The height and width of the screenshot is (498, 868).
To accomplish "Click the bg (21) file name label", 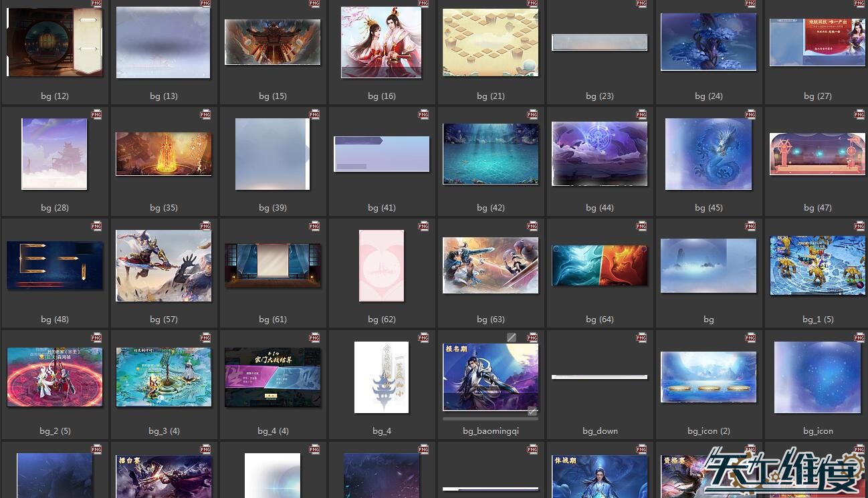I will 490,96.
